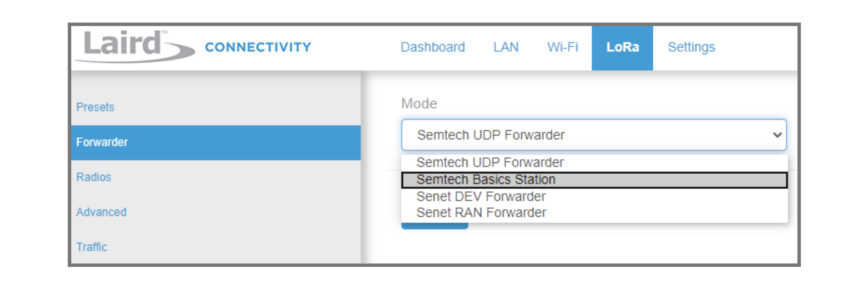The width and height of the screenshot is (868, 291).
Task: Click the blue button below the option list
Action: [x=434, y=224]
